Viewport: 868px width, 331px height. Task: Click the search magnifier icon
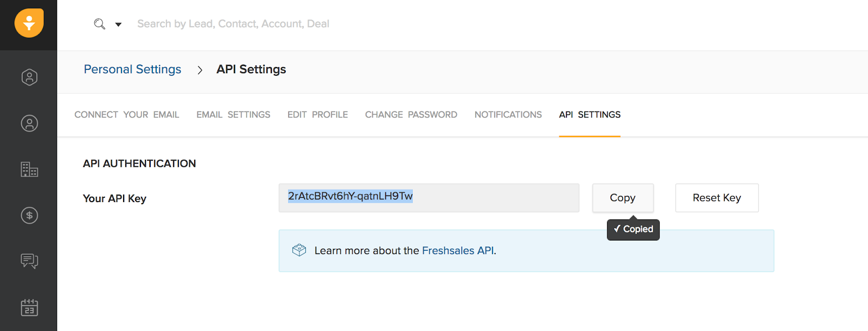pos(99,24)
